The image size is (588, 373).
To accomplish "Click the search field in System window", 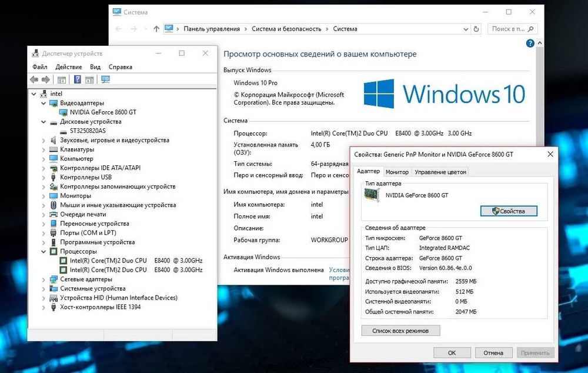I will click(x=513, y=29).
